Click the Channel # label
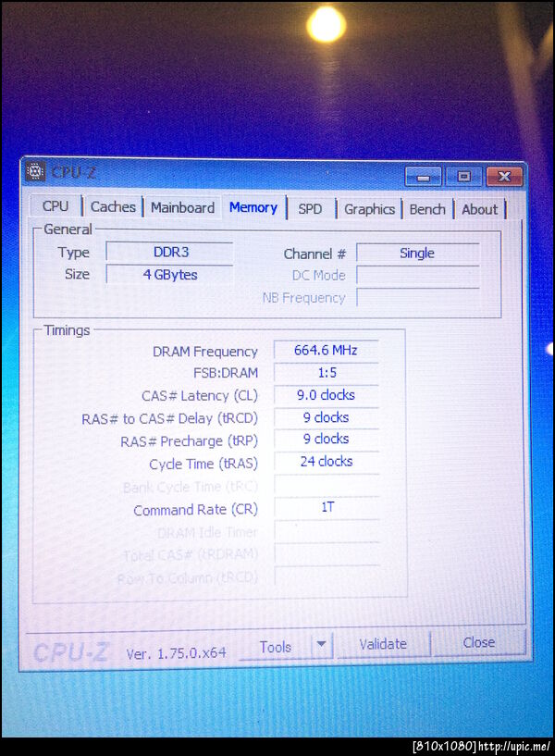 pyautogui.click(x=314, y=254)
